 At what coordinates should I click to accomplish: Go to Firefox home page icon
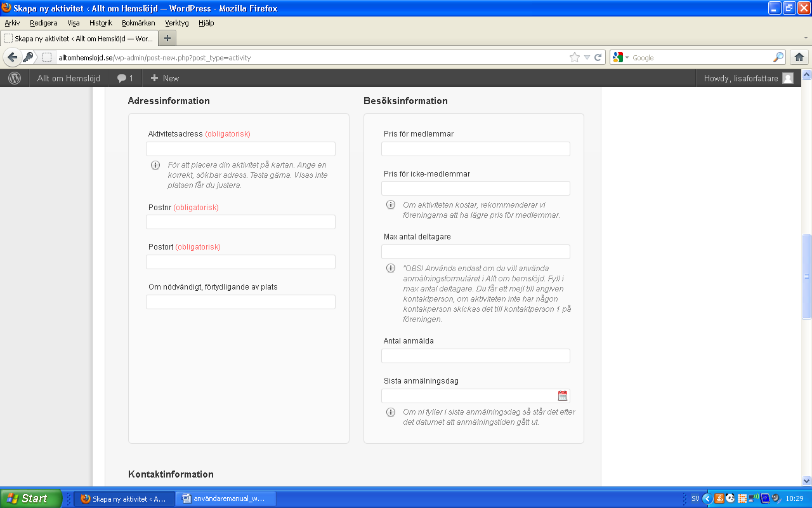799,57
